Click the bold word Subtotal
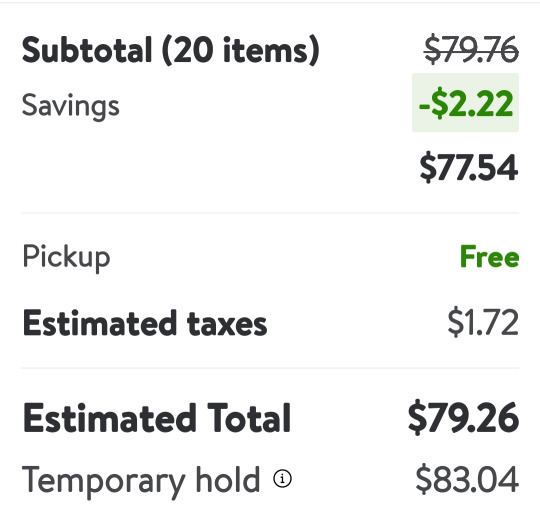Screen dimensions: 540x519 coord(87,50)
